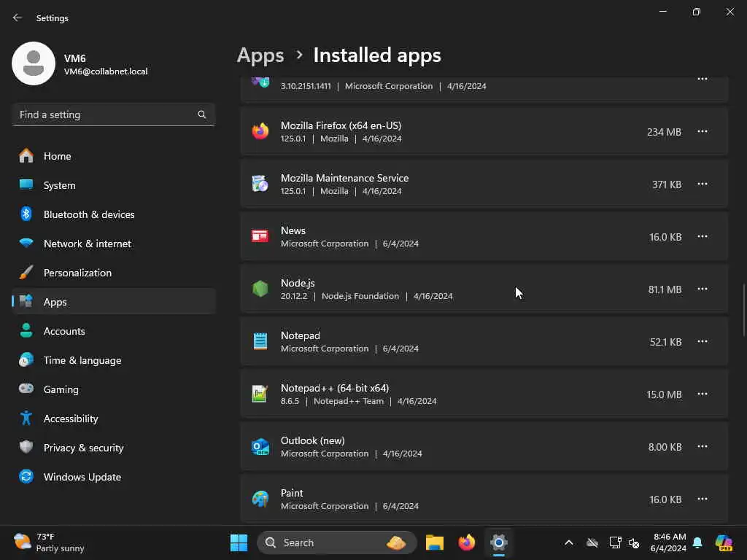The height and width of the screenshot is (560, 747).
Task: Go back using the back arrow
Action: click(18, 17)
